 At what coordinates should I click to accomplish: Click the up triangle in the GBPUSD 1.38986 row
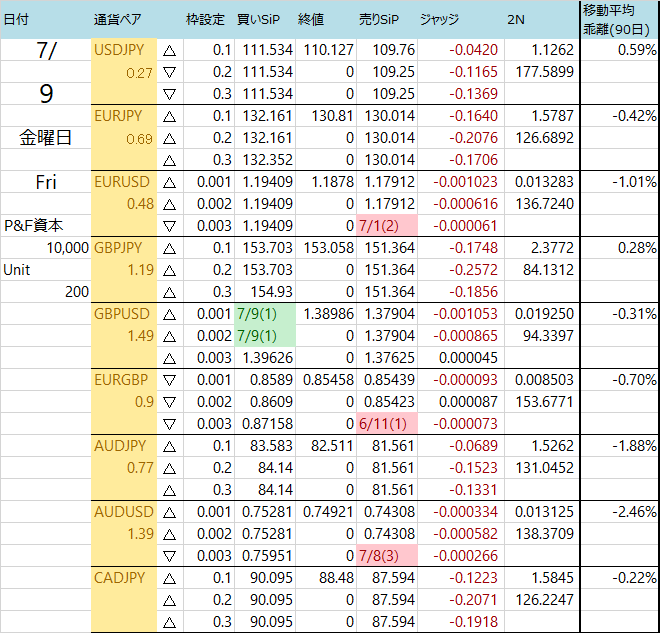[169, 314]
